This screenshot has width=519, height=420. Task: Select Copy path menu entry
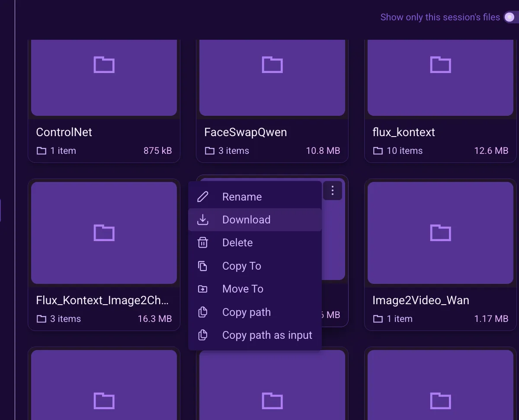tap(255, 312)
